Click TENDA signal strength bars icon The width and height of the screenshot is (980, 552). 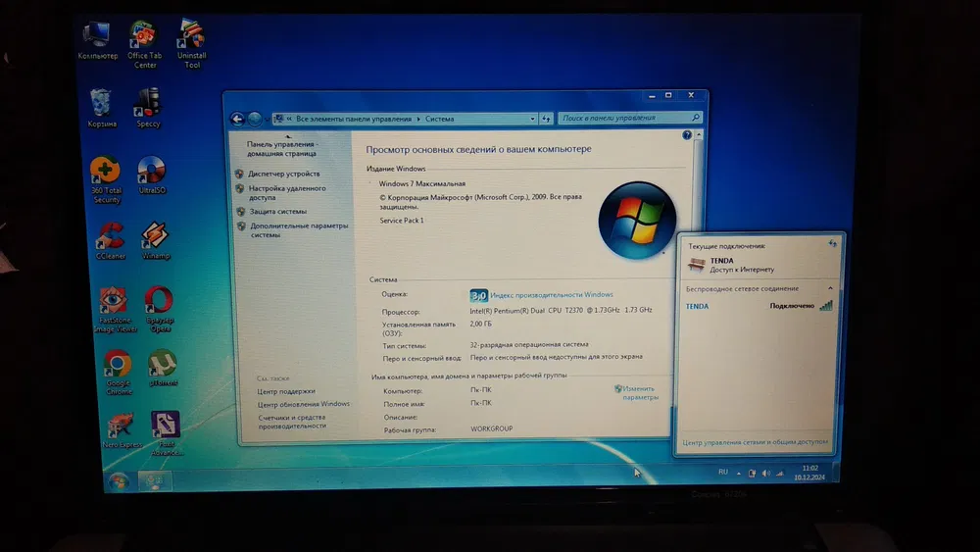(826, 306)
